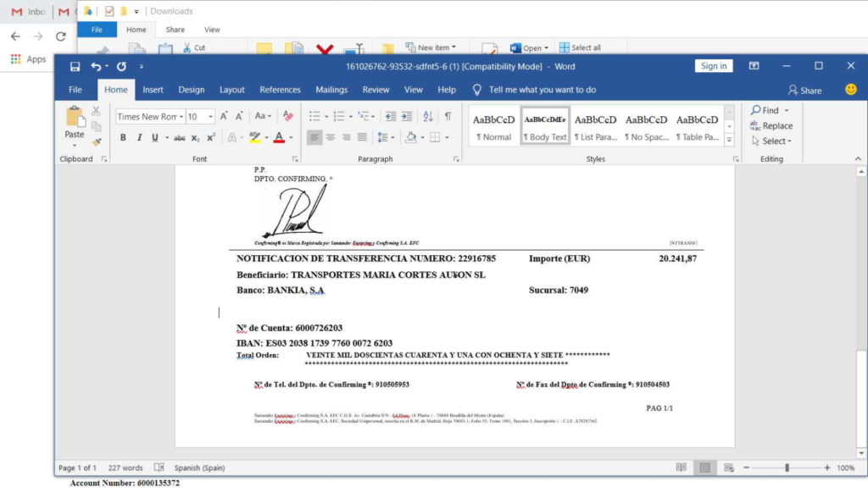Expand the numbering list dropdown
The height and width of the screenshot is (488, 868).
point(350,117)
